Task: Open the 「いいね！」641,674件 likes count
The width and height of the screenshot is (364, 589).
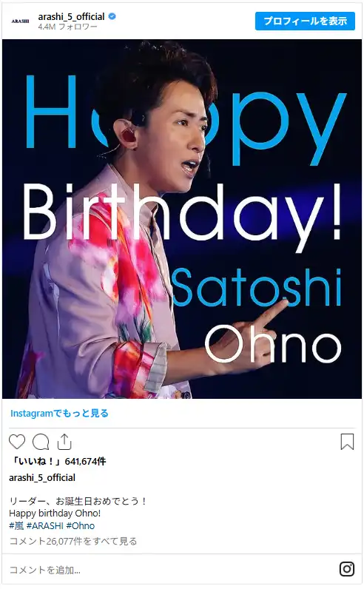Action: pos(58,461)
